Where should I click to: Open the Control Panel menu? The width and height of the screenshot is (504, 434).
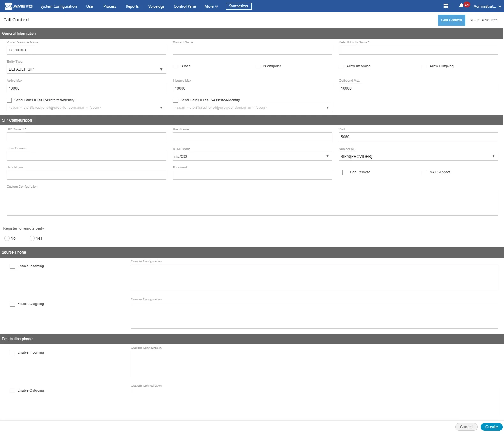click(185, 6)
